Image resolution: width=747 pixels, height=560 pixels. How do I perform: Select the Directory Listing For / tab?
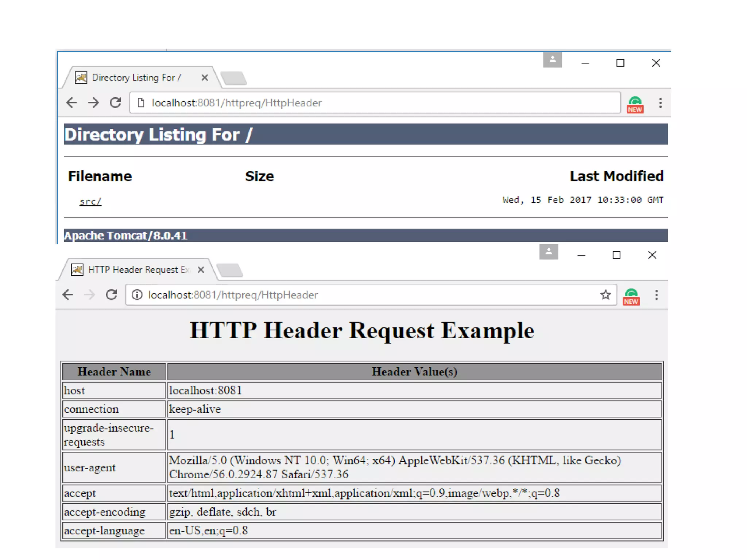tap(136, 78)
